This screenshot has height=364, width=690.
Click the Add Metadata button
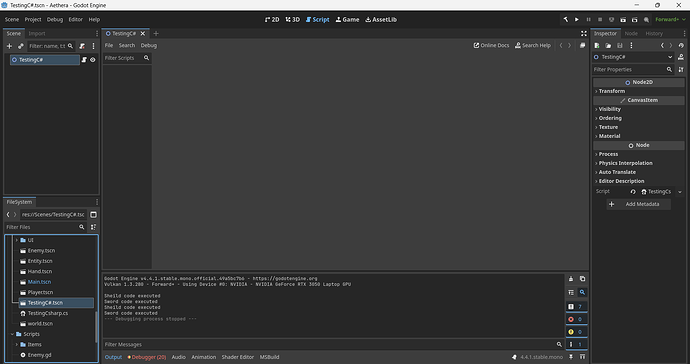coord(639,204)
